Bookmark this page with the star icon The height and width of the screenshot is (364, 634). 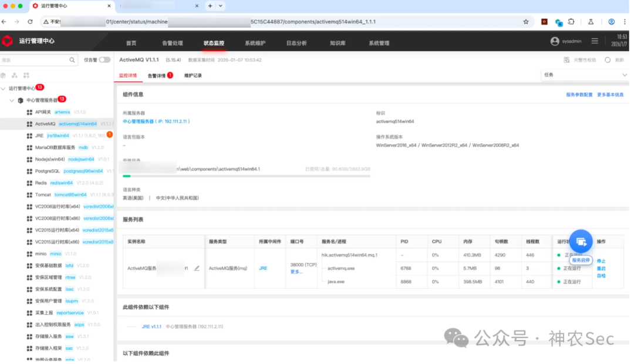(525, 22)
